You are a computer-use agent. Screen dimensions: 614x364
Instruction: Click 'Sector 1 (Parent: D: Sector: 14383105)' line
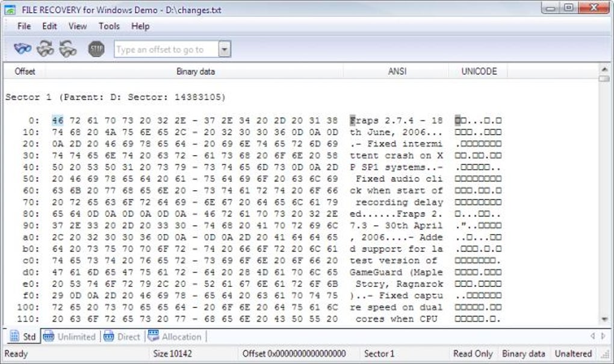click(116, 97)
